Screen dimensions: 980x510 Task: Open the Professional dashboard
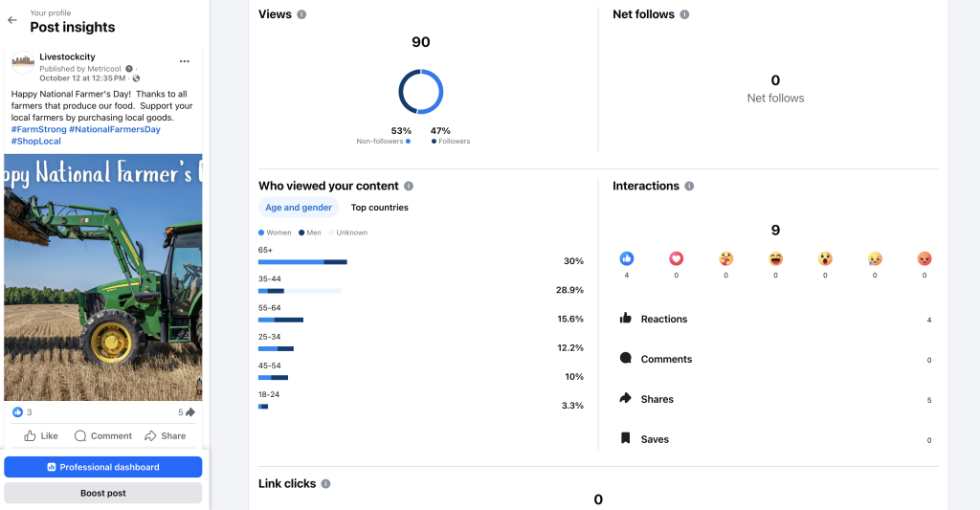tap(102, 467)
